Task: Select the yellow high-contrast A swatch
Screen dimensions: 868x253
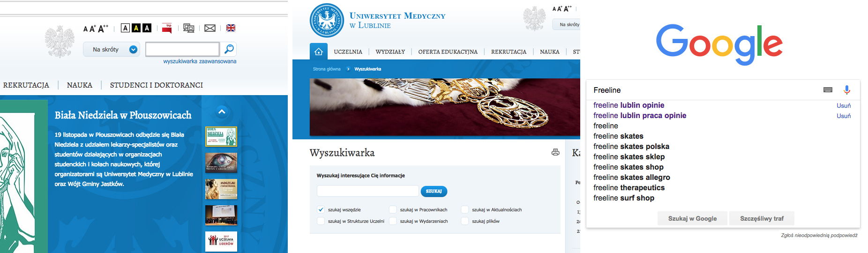Action: [x=136, y=28]
